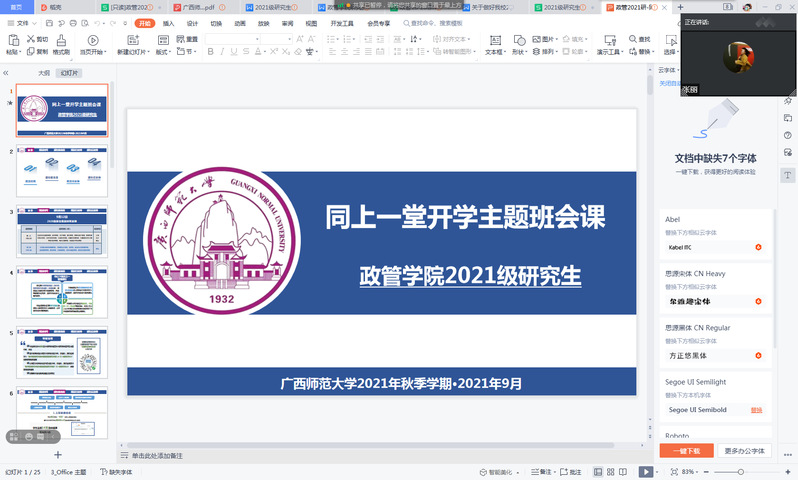Viewport: 798px width, 480px height.
Task: Toggle Strikethrough formatting
Action: coord(246,51)
